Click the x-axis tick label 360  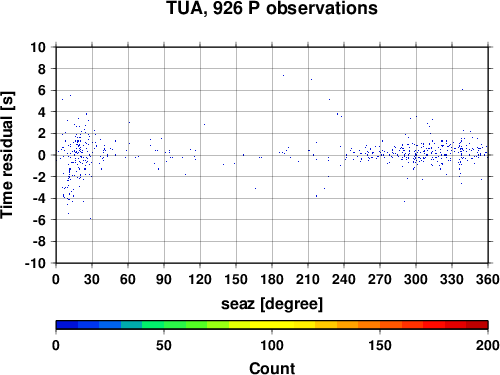488,279
